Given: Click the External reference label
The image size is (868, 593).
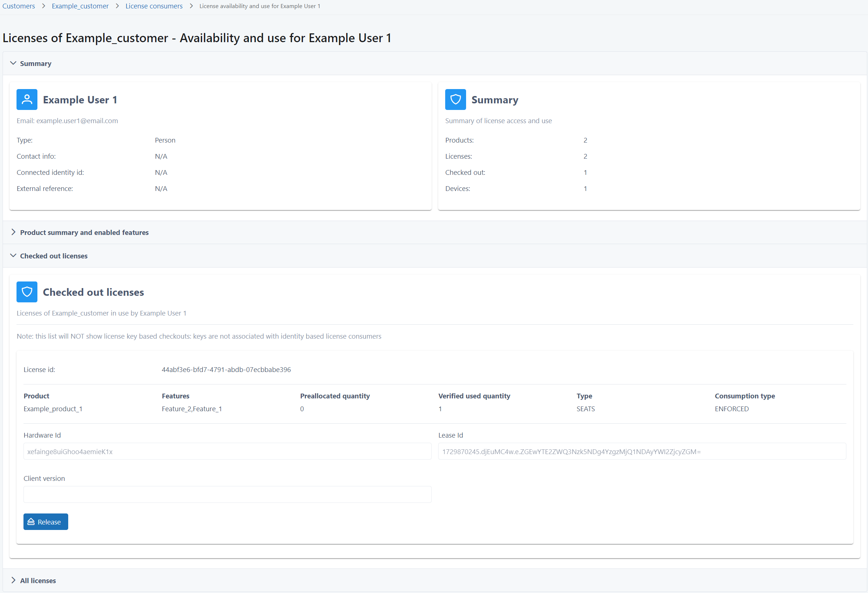Looking at the screenshot, I should 45,188.
